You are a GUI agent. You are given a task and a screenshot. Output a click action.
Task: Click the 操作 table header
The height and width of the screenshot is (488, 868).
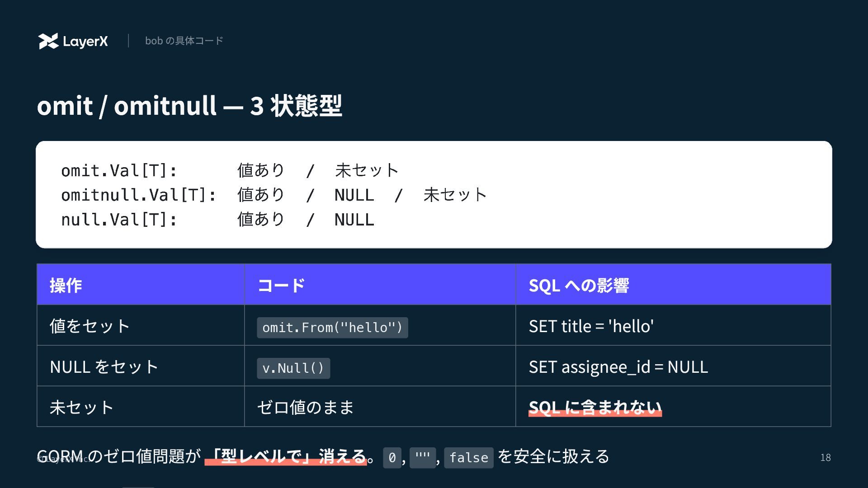coord(66,285)
